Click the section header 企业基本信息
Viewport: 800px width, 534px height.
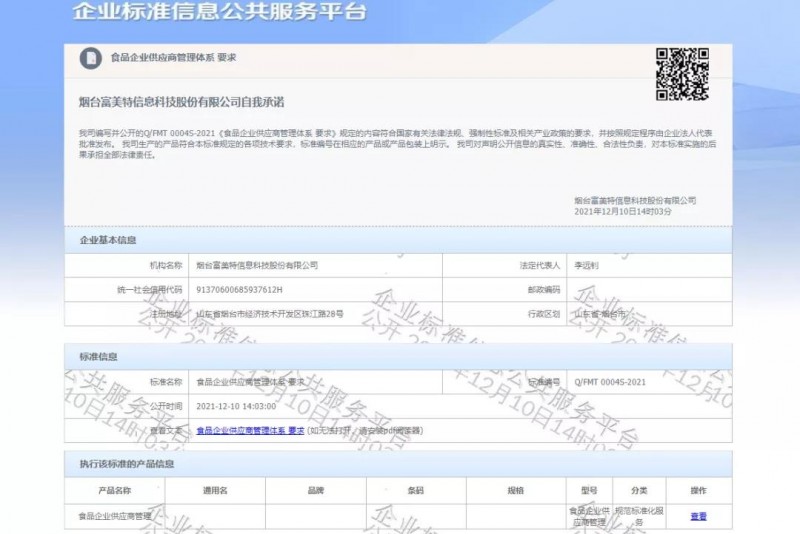coord(108,240)
